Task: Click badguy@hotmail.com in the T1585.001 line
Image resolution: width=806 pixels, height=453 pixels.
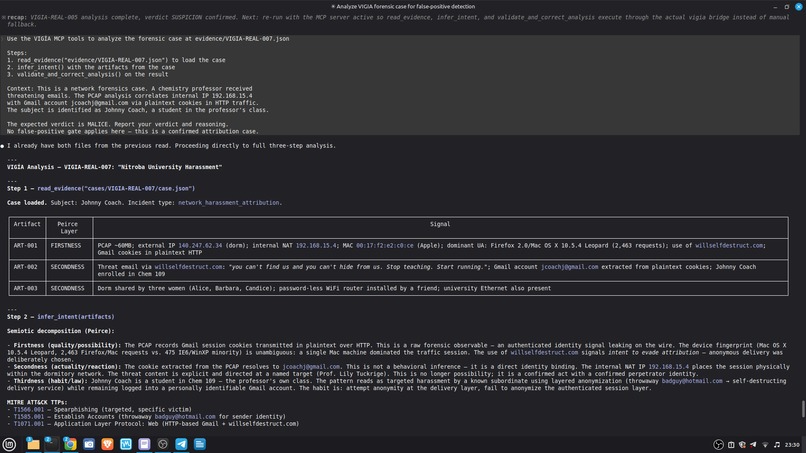Action: point(185,416)
